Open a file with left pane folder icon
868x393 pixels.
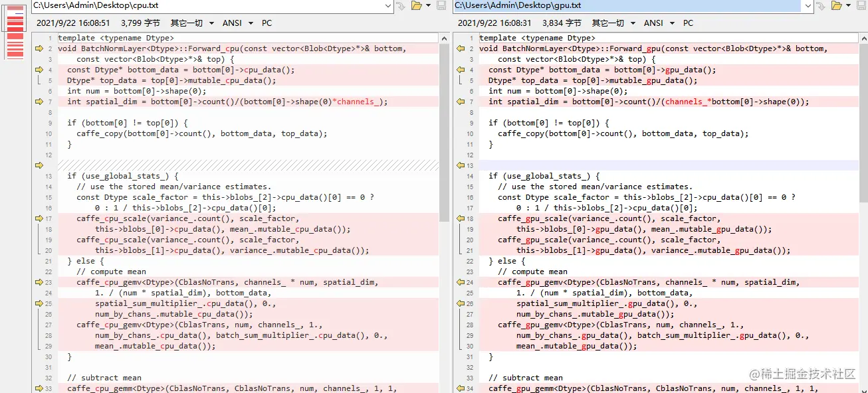pos(417,6)
